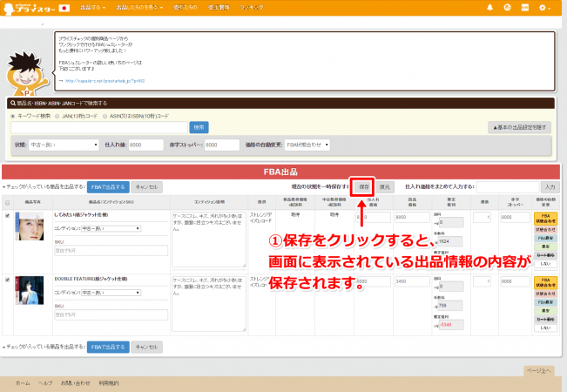
Task: Click the top キャンセル button
Action: click(x=146, y=187)
